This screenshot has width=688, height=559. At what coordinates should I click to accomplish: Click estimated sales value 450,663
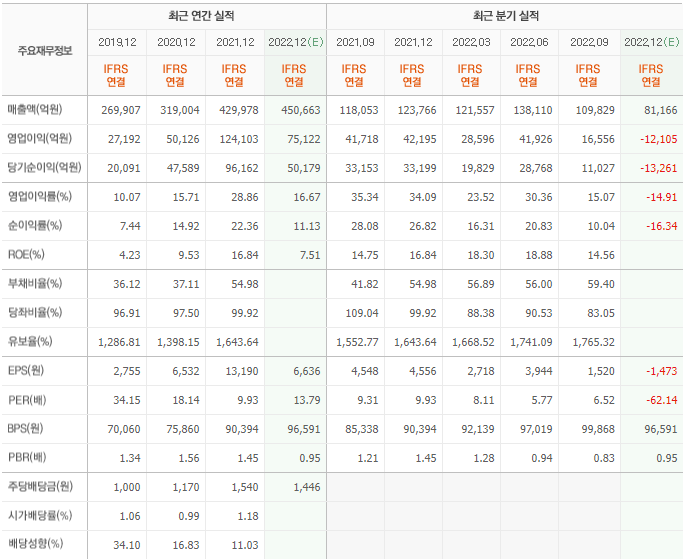pos(301,110)
